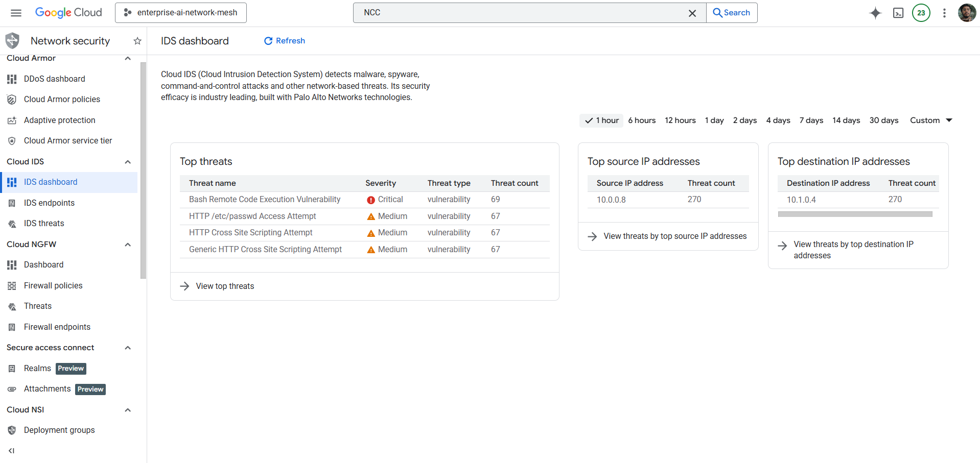Image resolution: width=980 pixels, height=463 pixels.
Task: Pin Network security with the star icon
Action: point(137,41)
